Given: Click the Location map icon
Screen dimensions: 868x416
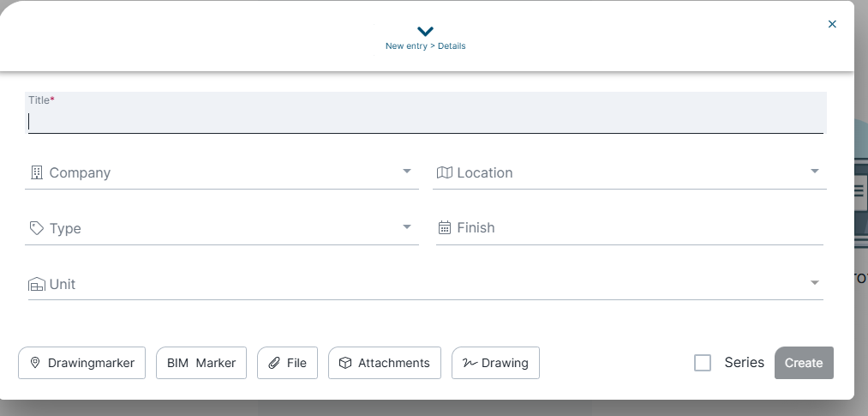Looking at the screenshot, I should point(445,172).
